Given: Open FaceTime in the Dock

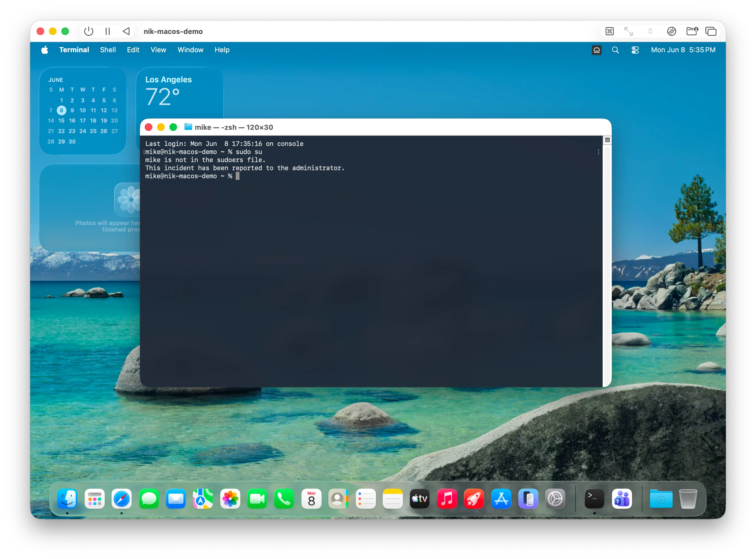Looking at the screenshot, I should pyautogui.click(x=257, y=498).
